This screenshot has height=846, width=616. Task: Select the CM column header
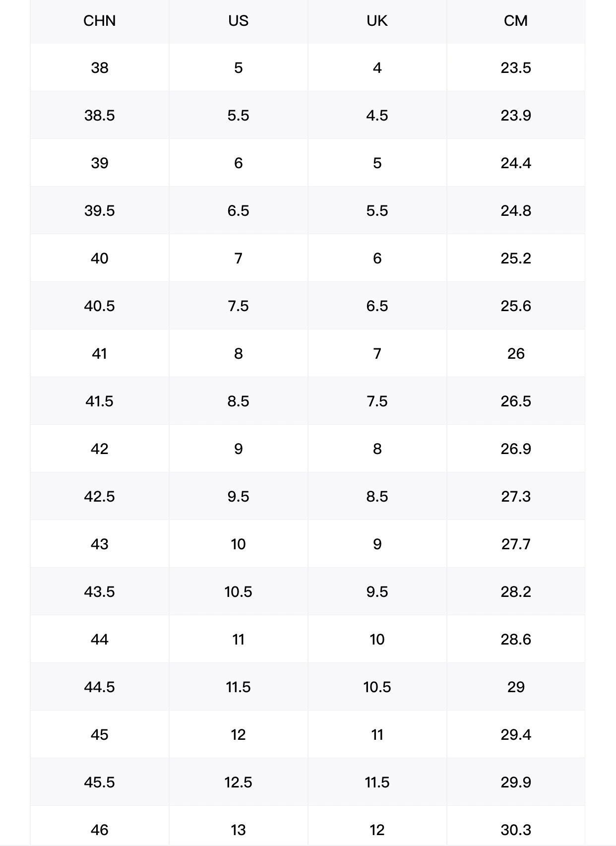[x=516, y=21]
